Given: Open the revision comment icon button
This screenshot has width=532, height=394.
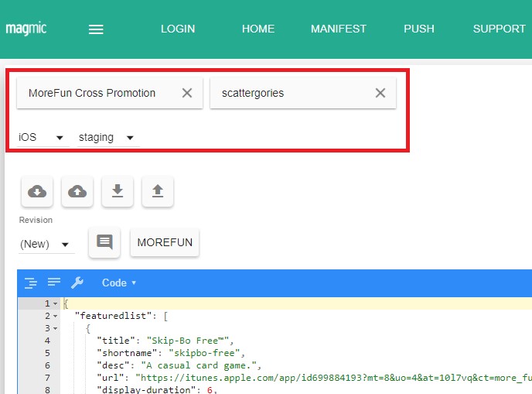Looking at the screenshot, I should 104,242.
